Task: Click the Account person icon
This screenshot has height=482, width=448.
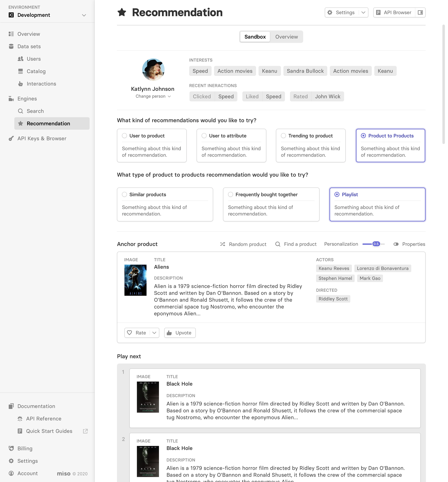Action: [x=11, y=473]
